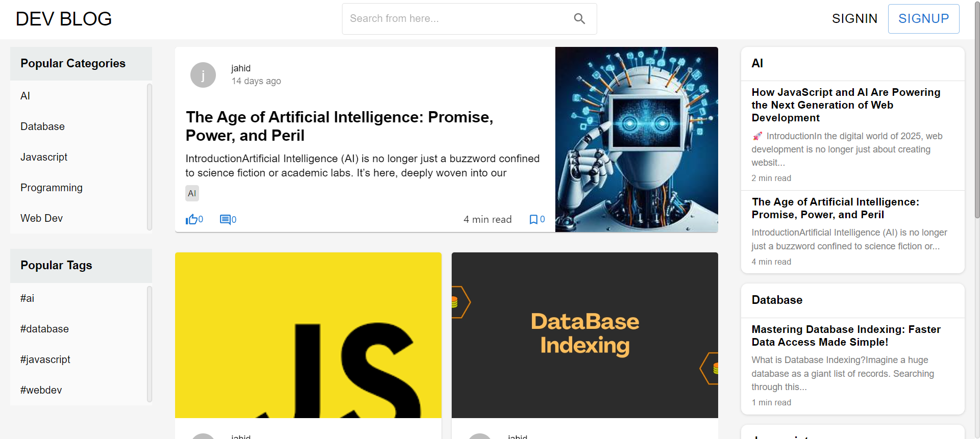Open the DEV BLOG home logo
Screen dimensions: 980x439
64,19
